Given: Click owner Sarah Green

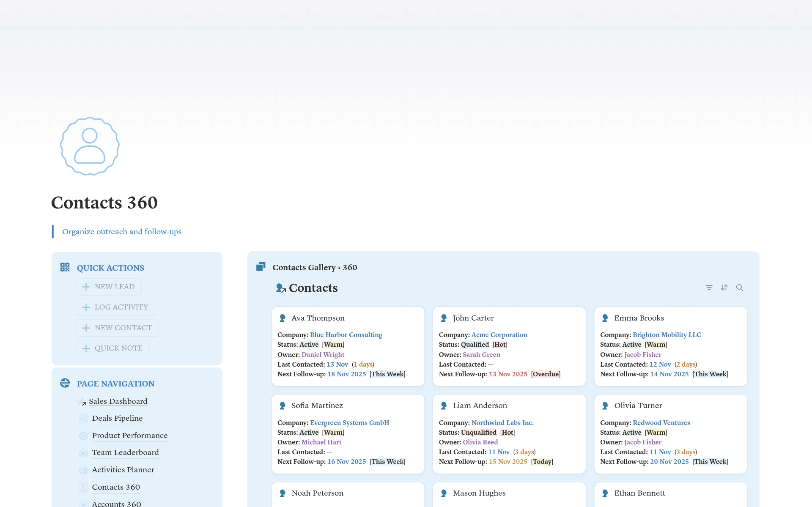Looking at the screenshot, I should (x=481, y=355).
